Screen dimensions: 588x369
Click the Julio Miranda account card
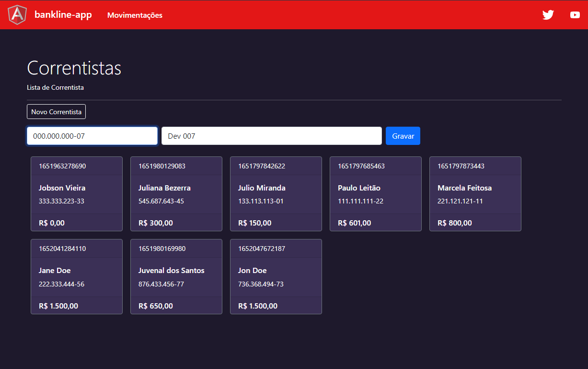(x=276, y=194)
